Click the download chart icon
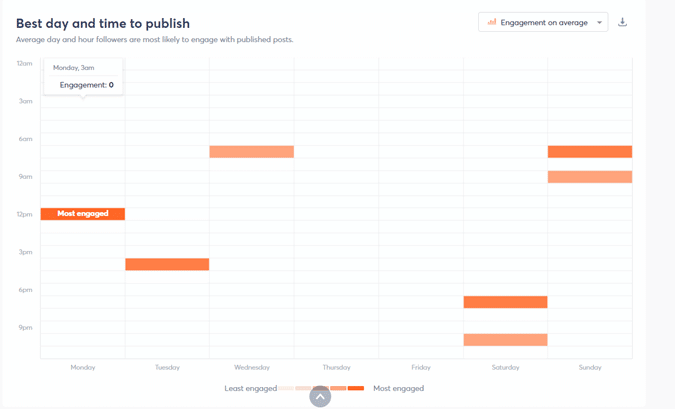 point(622,22)
